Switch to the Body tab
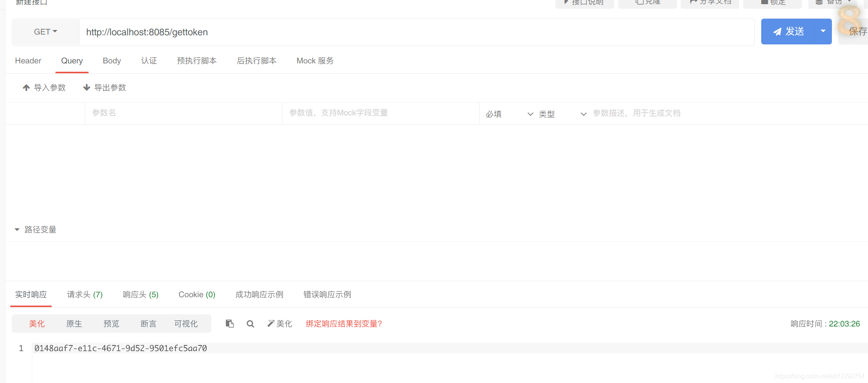Image resolution: width=868 pixels, height=383 pixels. [x=111, y=61]
